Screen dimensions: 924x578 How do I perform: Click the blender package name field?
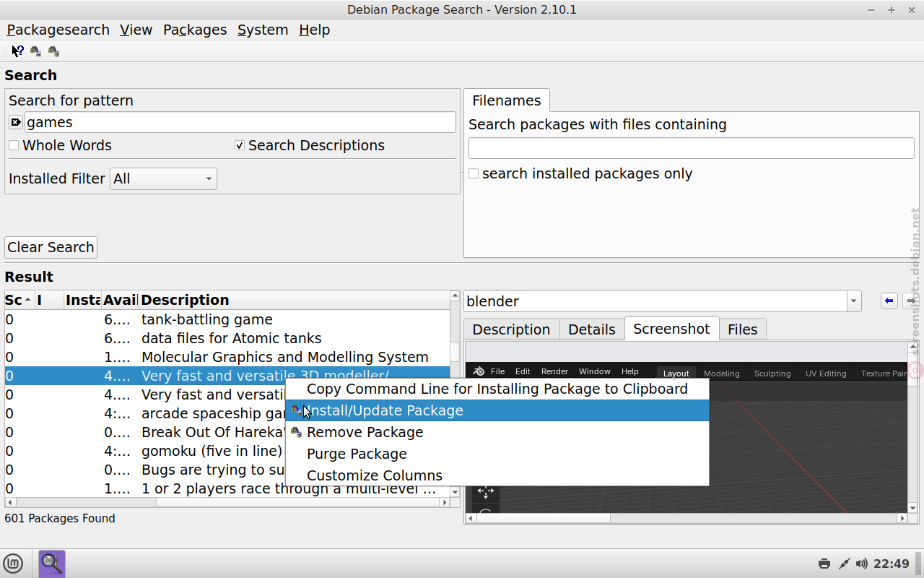[655, 301]
